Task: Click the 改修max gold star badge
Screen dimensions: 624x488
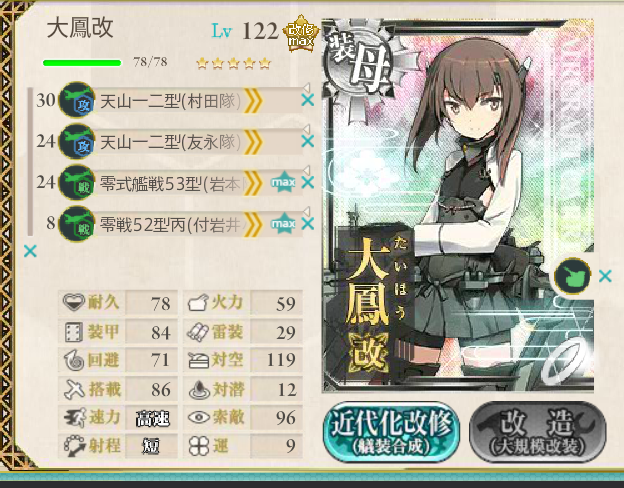Action: coord(301,34)
